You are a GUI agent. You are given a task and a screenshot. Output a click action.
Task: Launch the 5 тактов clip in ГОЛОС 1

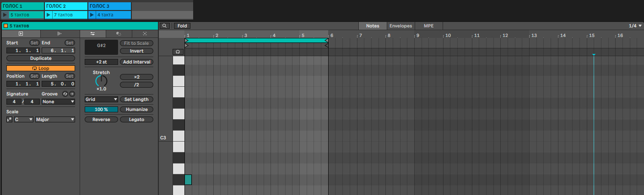tap(5, 15)
